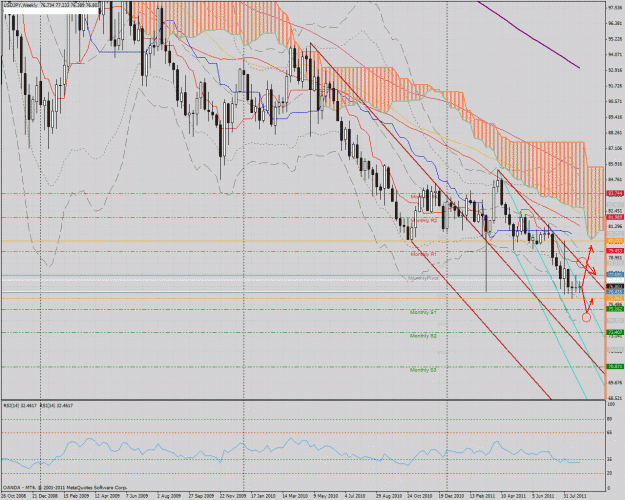The image size is (625, 500).
Task: Click the 69.676 price axis label
Action: (x=615, y=382)
